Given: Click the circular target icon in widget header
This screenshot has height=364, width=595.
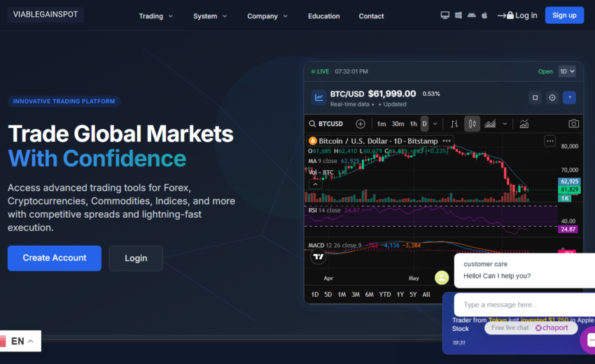Looking at the screenshot, I should tap(552, 97).
